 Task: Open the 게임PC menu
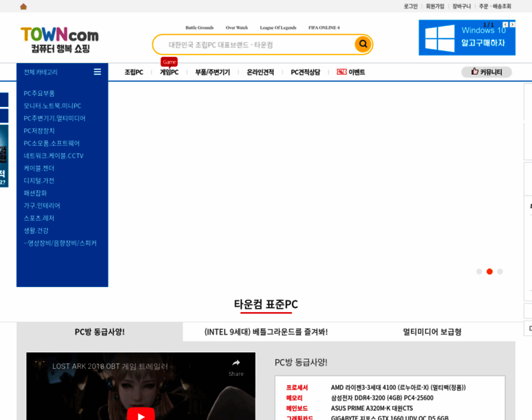tap(169, 72)
